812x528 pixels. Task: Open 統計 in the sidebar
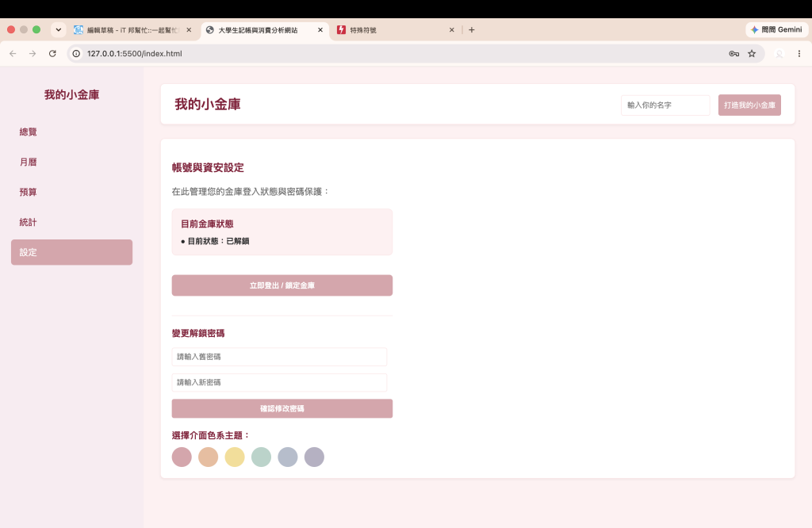(71, 222)
